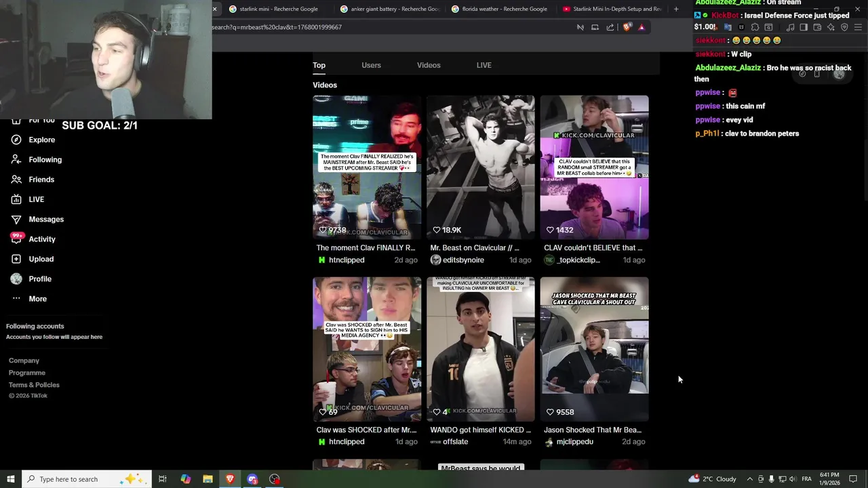The height and width of the screenshot is (488, 868).
Task: Click the taskbar search box
Action: pos(85,479)
